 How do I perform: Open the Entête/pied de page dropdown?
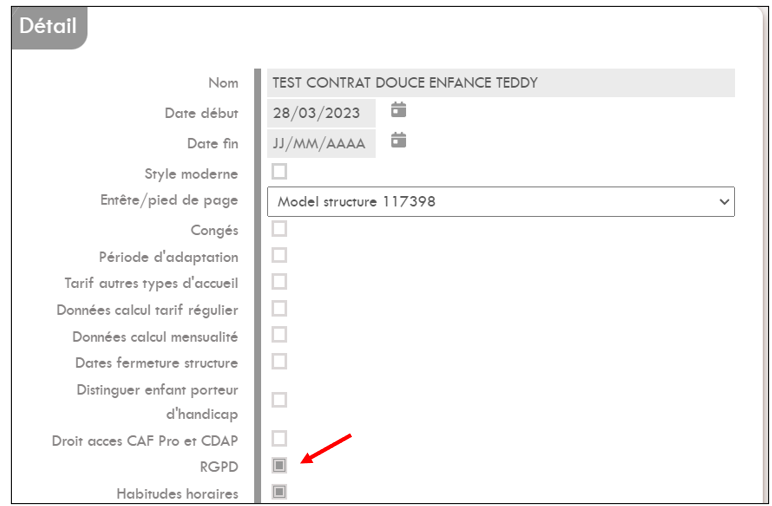tap(501, 201)
